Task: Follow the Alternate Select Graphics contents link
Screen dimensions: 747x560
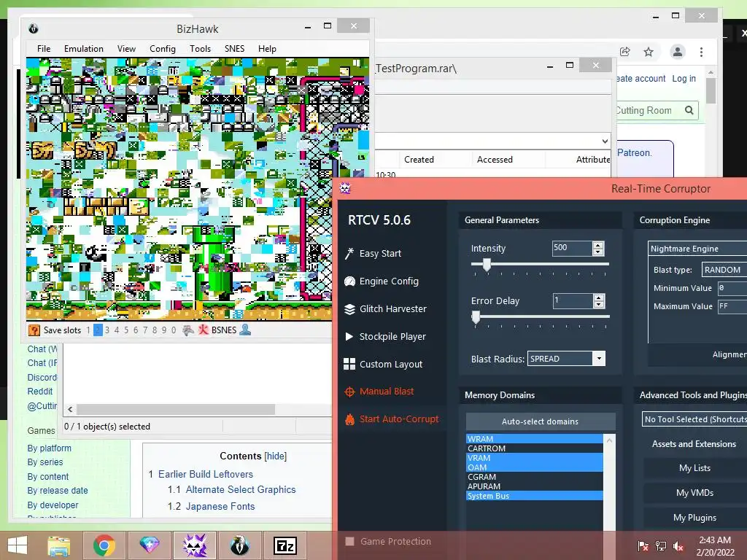Action: click(x=241, y=489)
